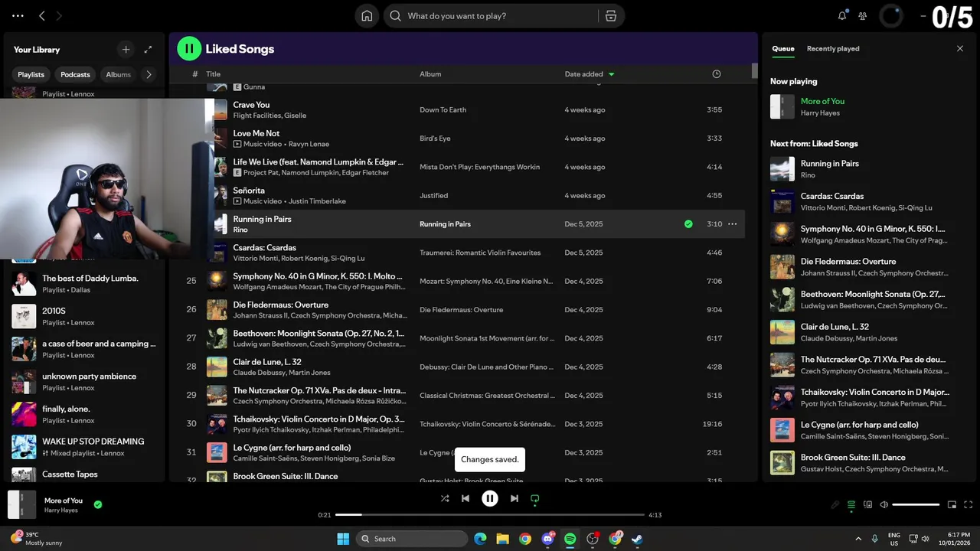The image size is (980, 551).
Task: Sort by the Album column header
Action: pos(430,74)
